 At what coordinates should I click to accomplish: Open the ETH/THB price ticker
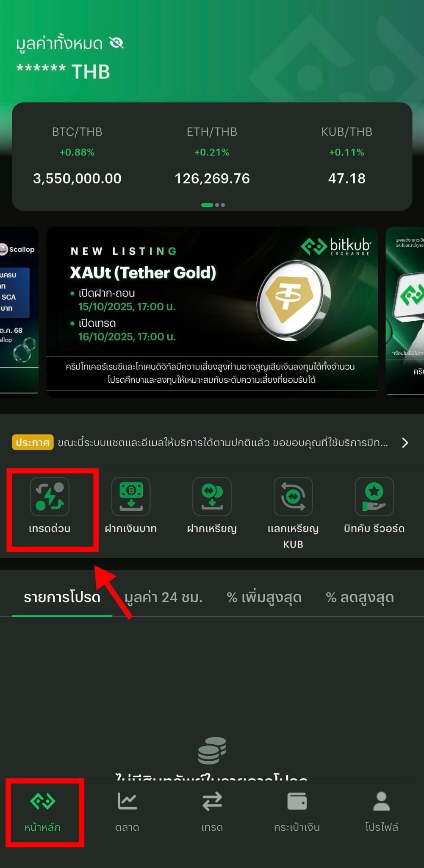(212, 155)
